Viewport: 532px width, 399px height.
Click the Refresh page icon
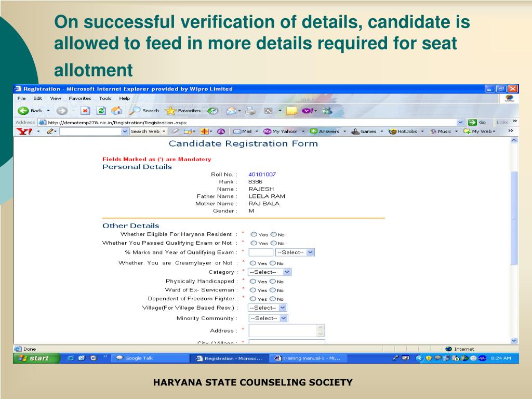click(101, 111)
